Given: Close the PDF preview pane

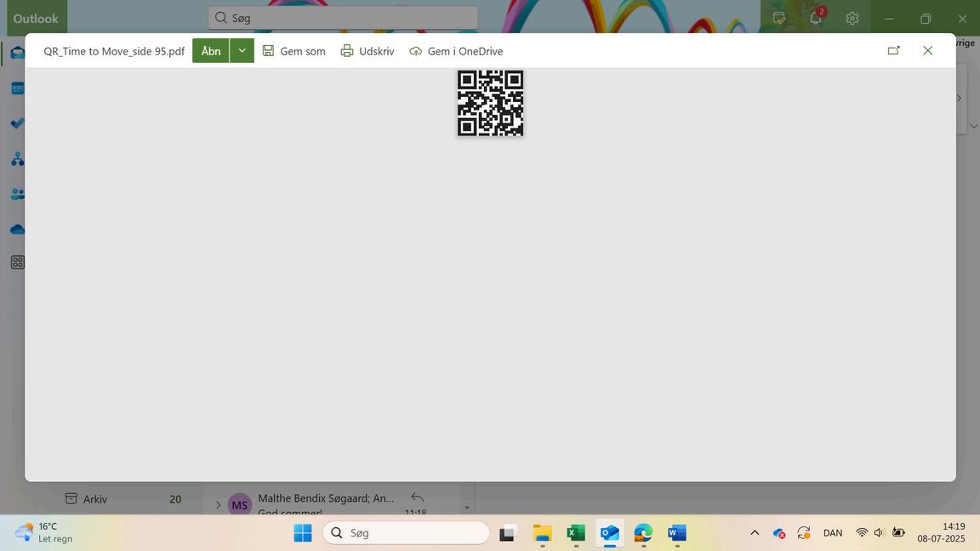Looking at the screenshot, I should coord(927,51).
